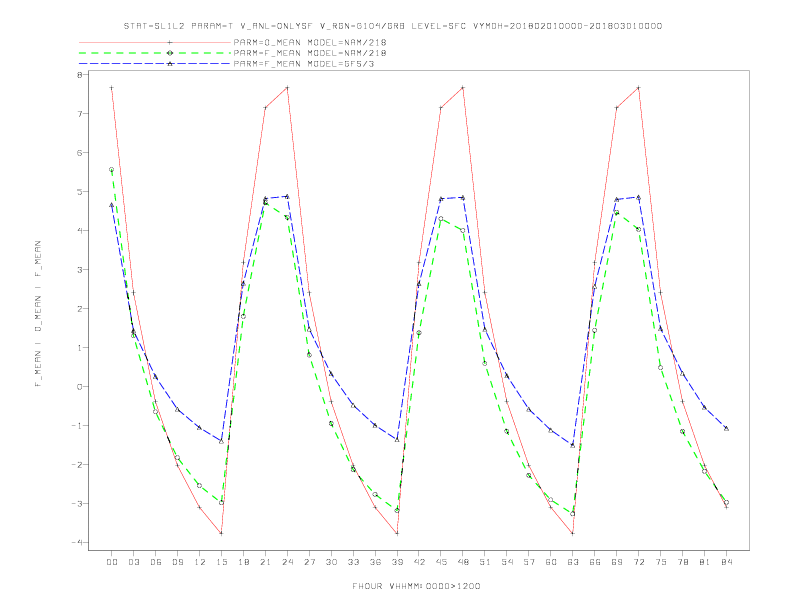Click forecast hour label 78 on x-axis
The height and width of the screenshot is (612, 792).
point(682,562)
